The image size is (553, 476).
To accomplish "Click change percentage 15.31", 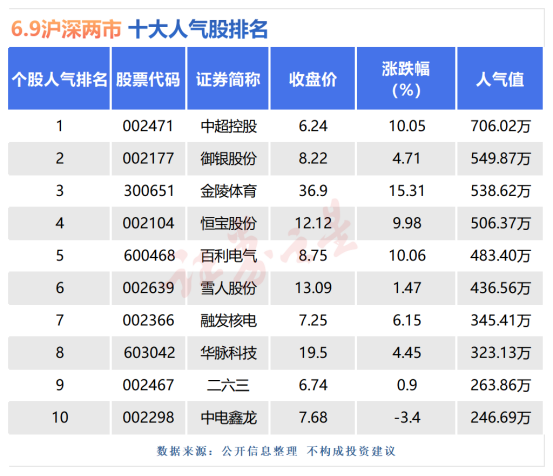I will (x=406, y=191).
